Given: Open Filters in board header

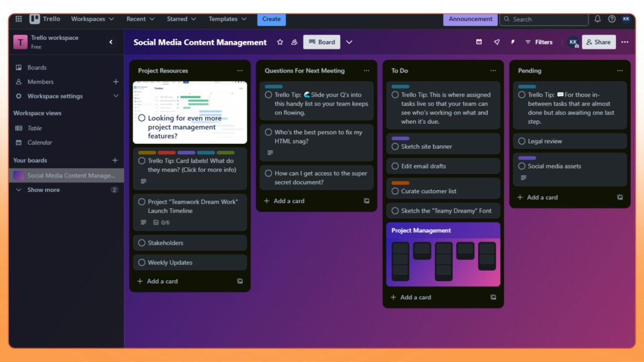Looking at the screenshot, I should pyautogui.click(x=538, y=42).
